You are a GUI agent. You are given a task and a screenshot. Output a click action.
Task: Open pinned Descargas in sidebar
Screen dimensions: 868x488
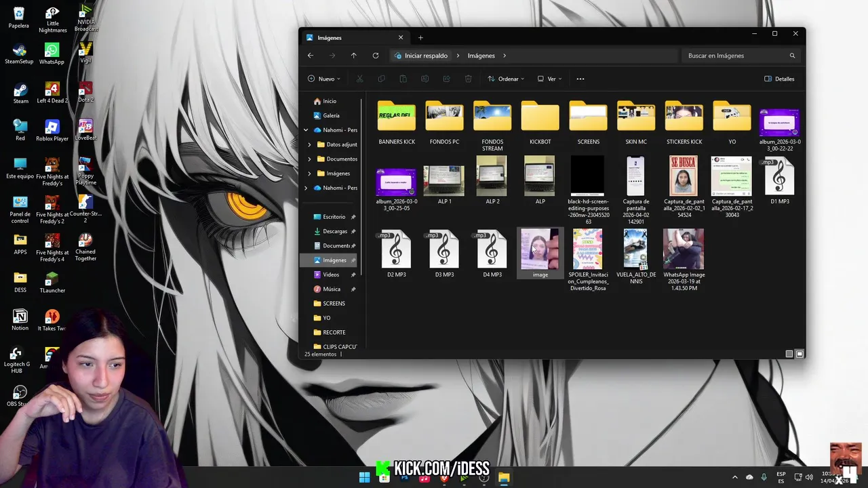pos(334,231)
